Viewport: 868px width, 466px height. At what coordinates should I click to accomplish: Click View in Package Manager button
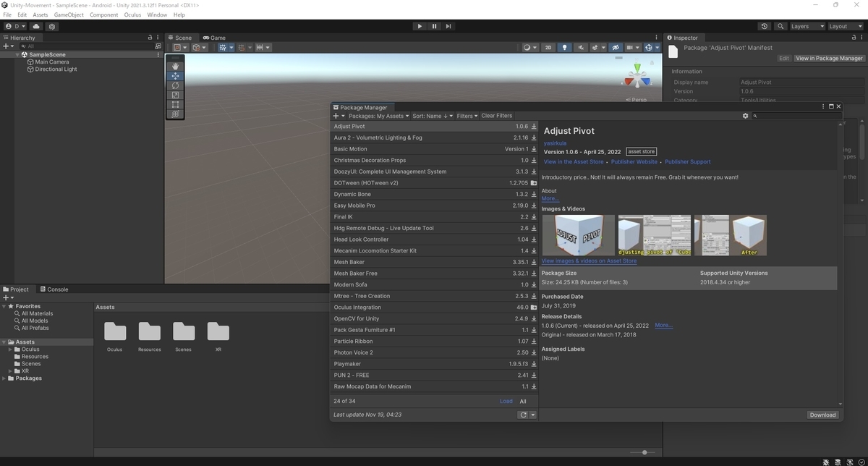[829, 59]
